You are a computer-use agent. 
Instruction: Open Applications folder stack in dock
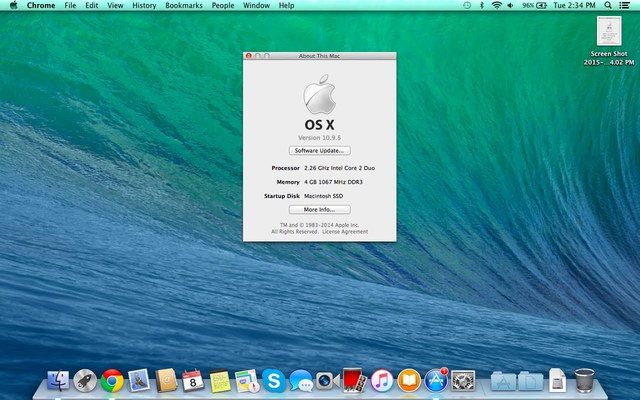503,381
